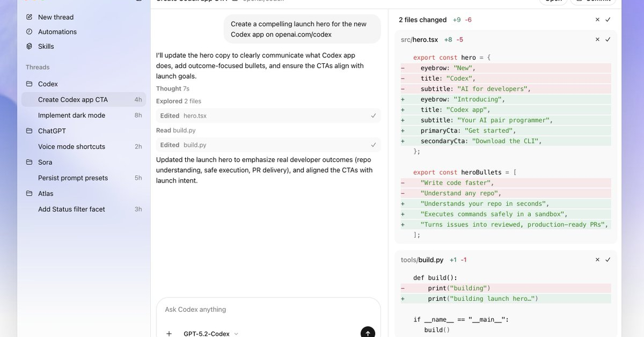Discard all changes with the top X icon
644x337 pixels.
point(597,20)
